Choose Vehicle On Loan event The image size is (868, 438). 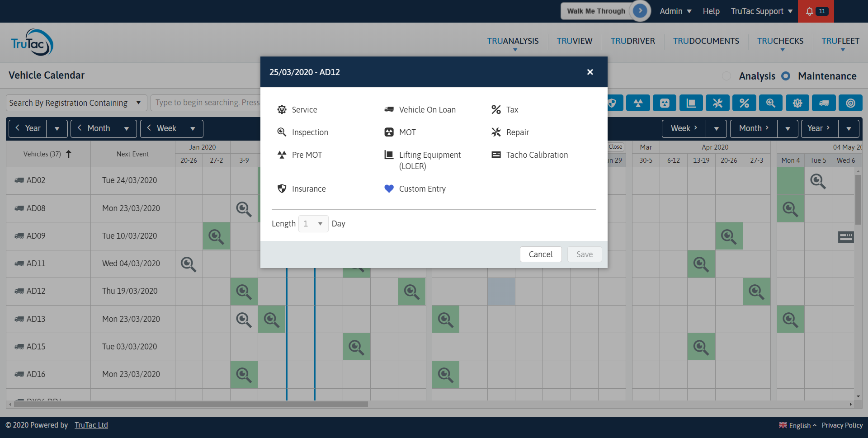point(420,109)
